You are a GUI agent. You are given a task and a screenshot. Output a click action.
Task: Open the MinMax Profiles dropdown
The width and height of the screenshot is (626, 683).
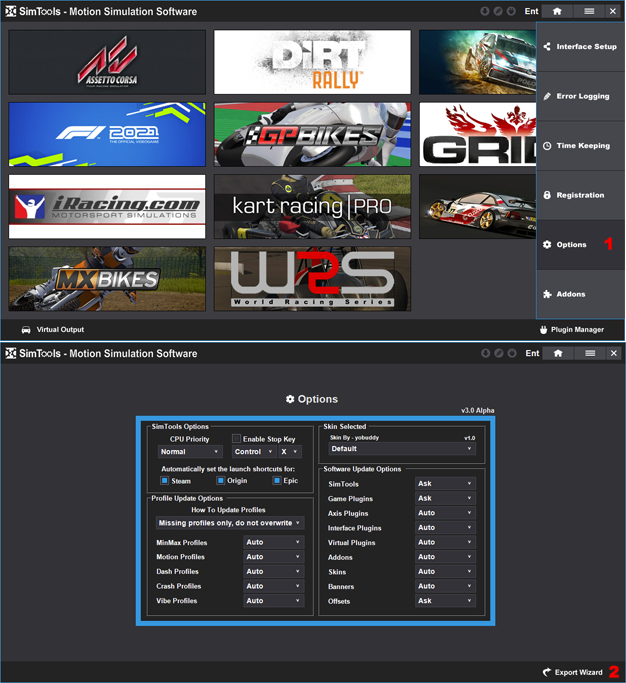274,542
